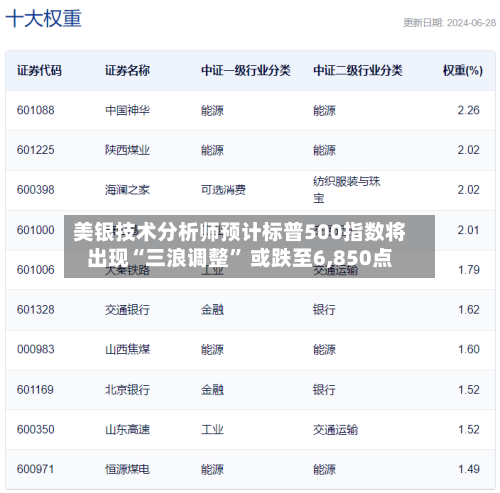
Task: Click the 权重(%) column header
Action: click(463, 70)
